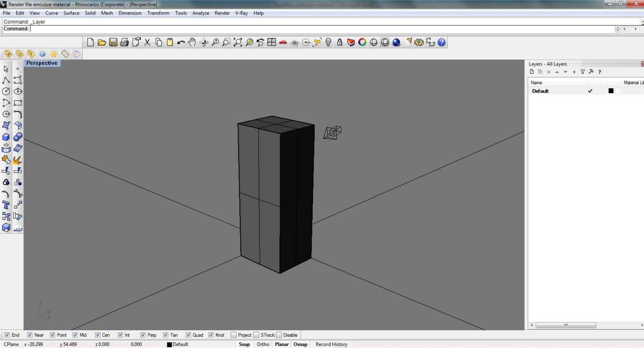Toggle the Mid osnap checkbox

pyautogui.click(x=75, y=335)
